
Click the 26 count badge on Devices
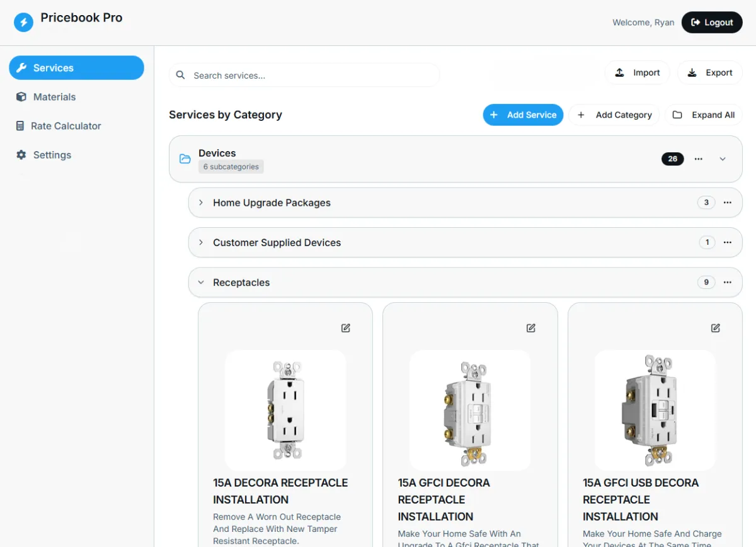pyautogui.click(x=672, y=159)
